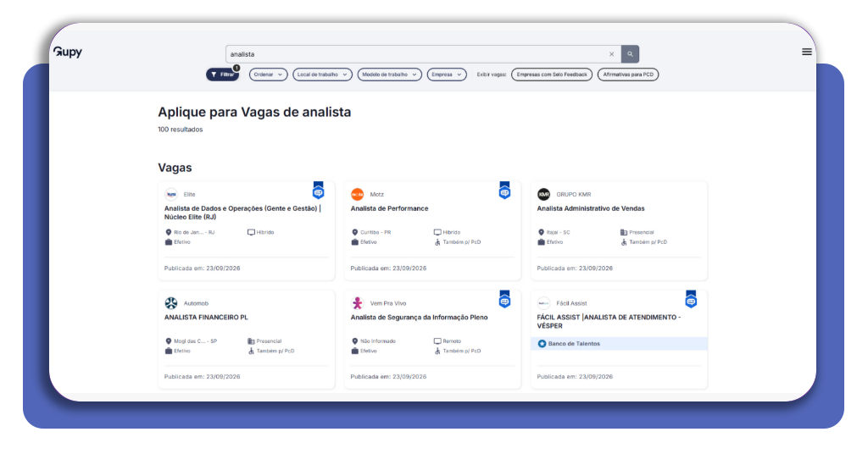The width and height of the screenshot is (868, 454).
Task: Click the Vem Pra Vivo logo
Action: coord(358,303)
